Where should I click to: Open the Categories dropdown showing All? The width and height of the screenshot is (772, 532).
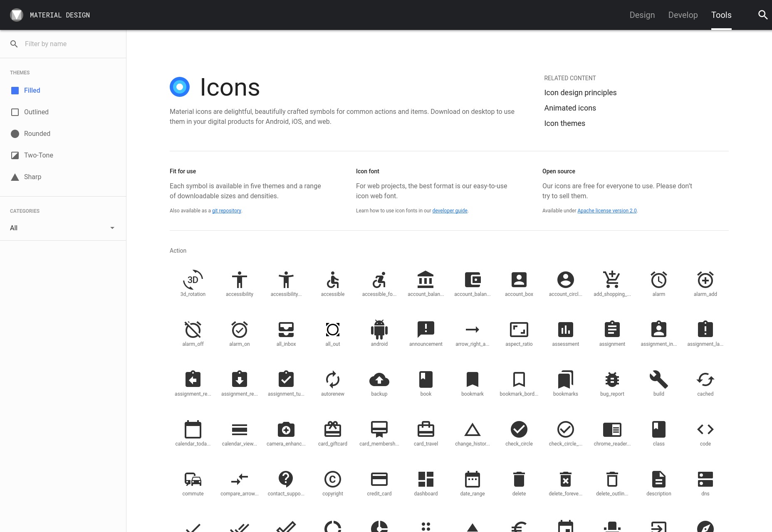tap(62, 228)
